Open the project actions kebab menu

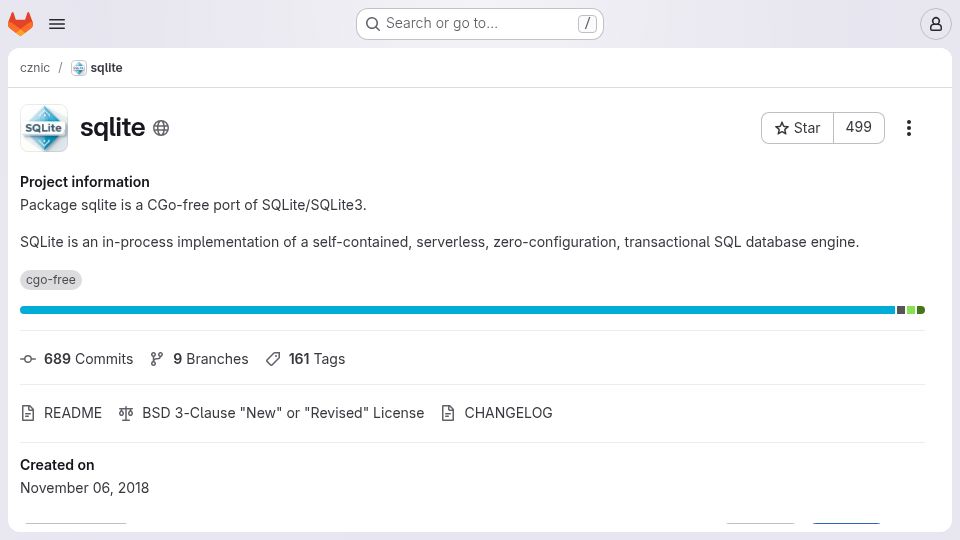[x=909, y=128]
